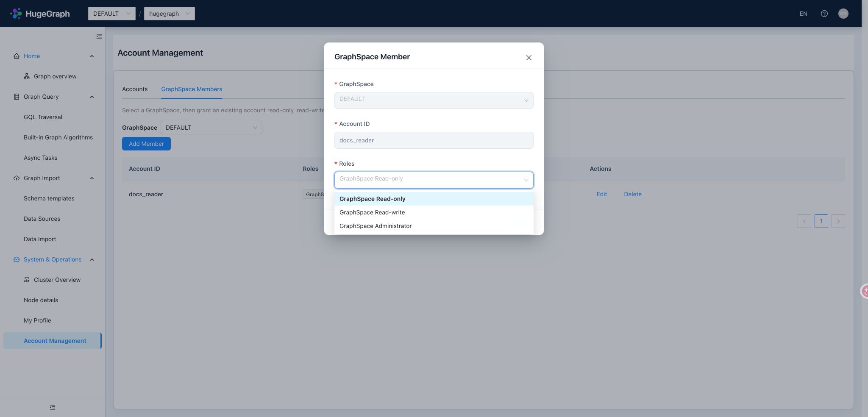Go to page 1 in pagination
The width and height of the screenshot is (868, 417).
click(x=821, y=221)
